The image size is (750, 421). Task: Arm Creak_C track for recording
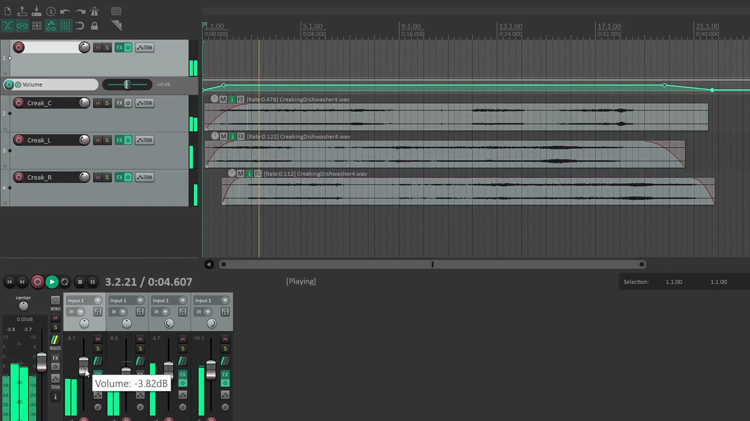click(x=19, y=103)
